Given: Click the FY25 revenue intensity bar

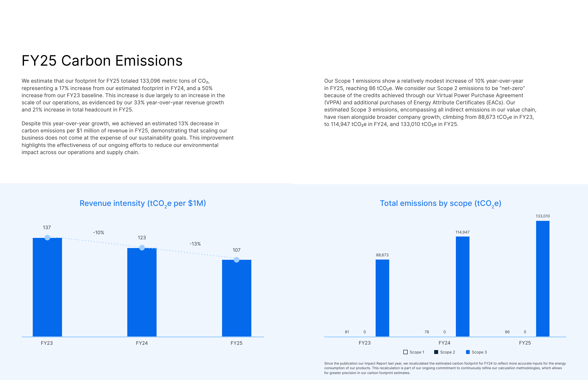Looking at the screenshot, I should [236, 298].
